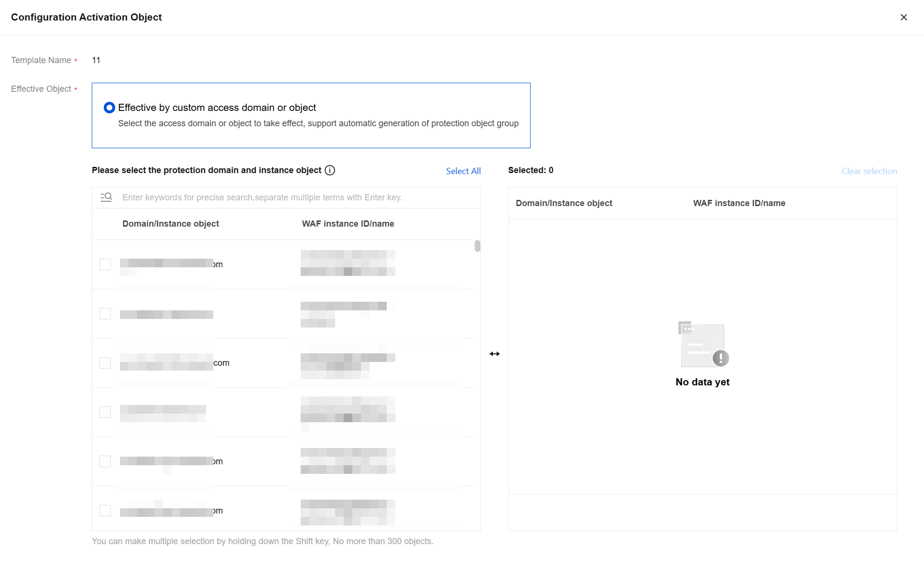The width and height of the screenshot is (924, 569).
Task: Check the second domain row checkbox
Action: [105, 314]
